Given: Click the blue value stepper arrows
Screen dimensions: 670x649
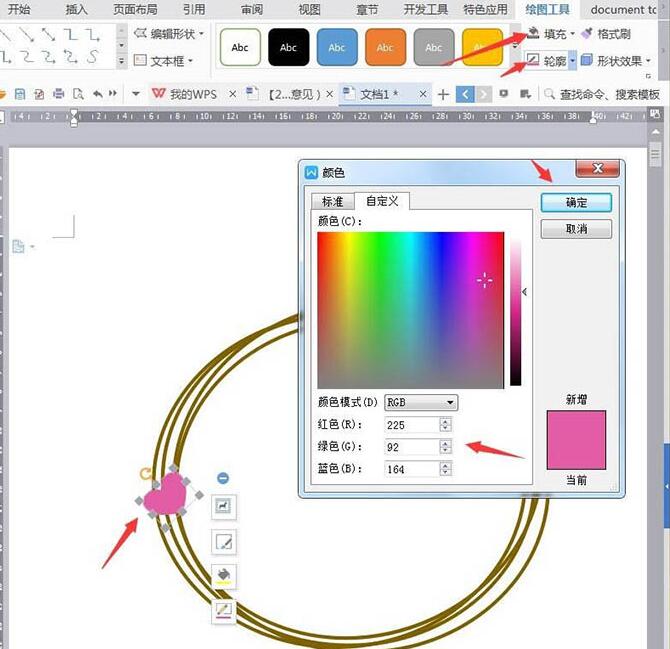Looking at the screenshot, I should click(446, 469).
